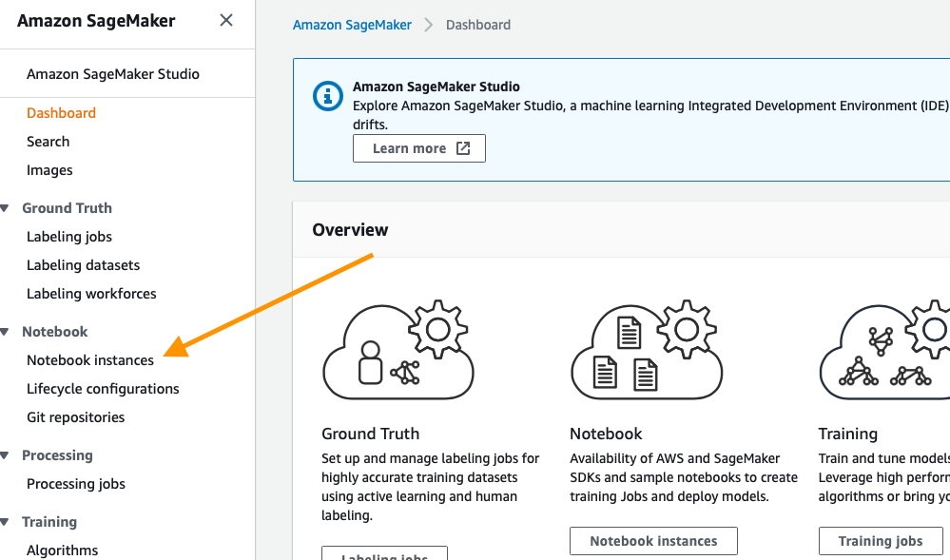The height and width of the screenshot is (560, 950).
Task: Open Labeling jobs in sidebar
Action: pyautogui.click(x=69, y=237)
